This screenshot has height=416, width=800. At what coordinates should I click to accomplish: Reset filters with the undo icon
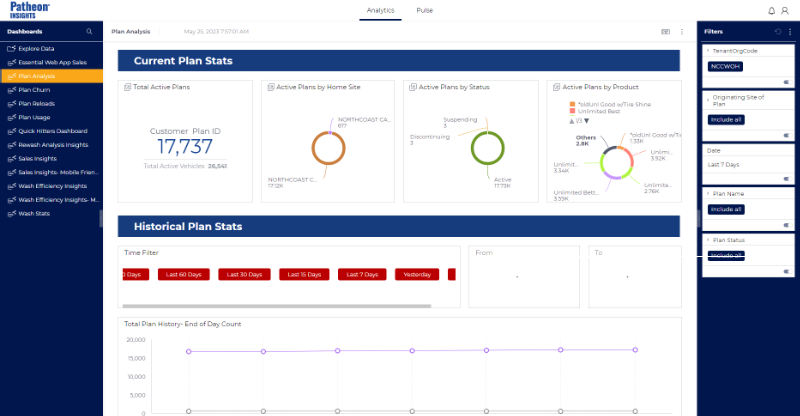coord(778,32)
